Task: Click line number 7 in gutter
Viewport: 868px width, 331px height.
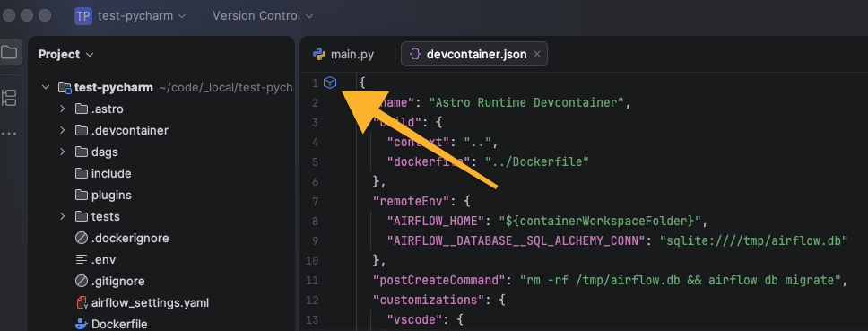Action: [315, 201]
